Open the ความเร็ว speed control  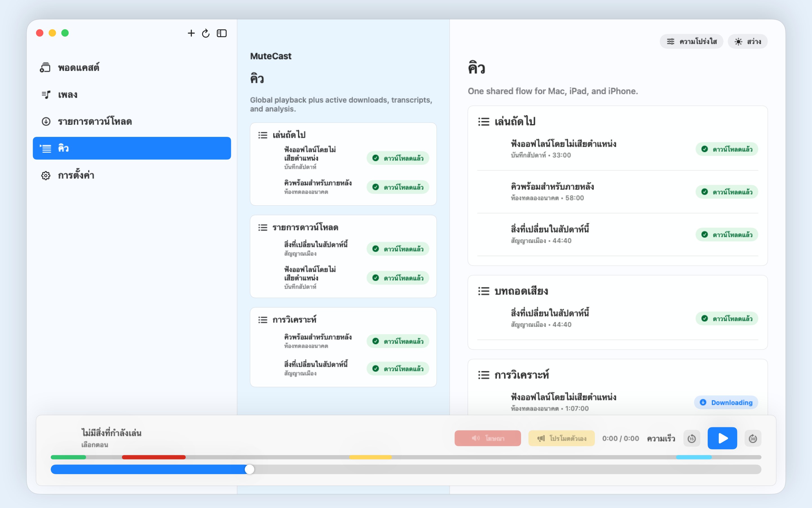point(661,439)
